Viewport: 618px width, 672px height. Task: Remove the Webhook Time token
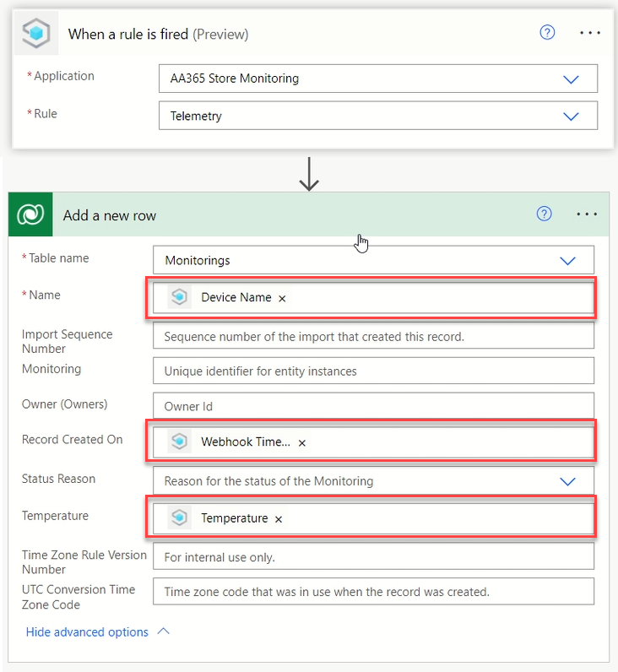pos(302,442)
